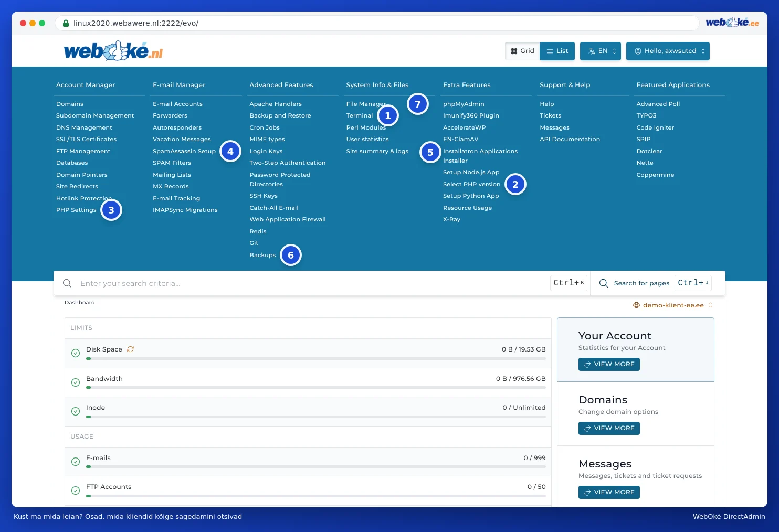This screenshot has height=532, width=779.
Task: Open the phpMyAdmin link
Action: (x=464, y=104)
